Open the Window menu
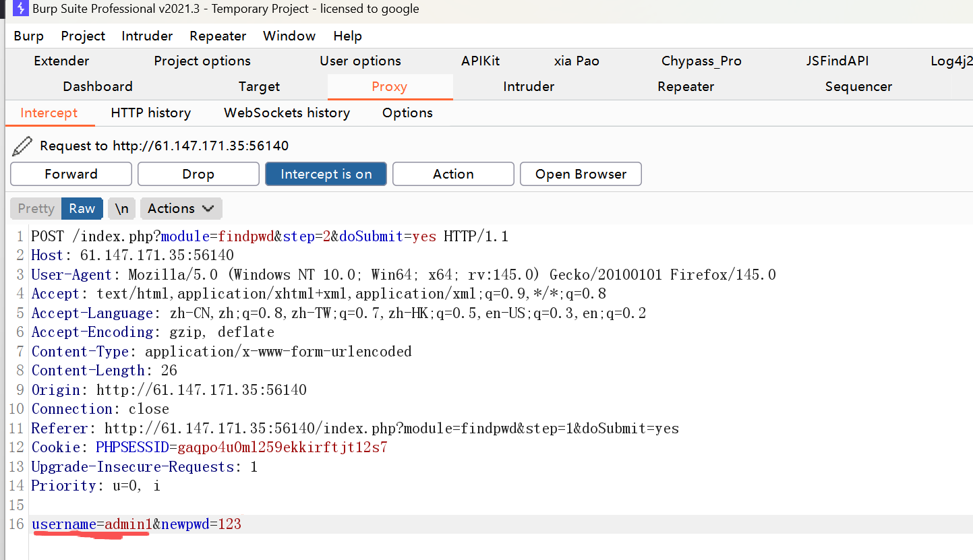This screenshot has height=560, width=973. (x=289, y=36)
